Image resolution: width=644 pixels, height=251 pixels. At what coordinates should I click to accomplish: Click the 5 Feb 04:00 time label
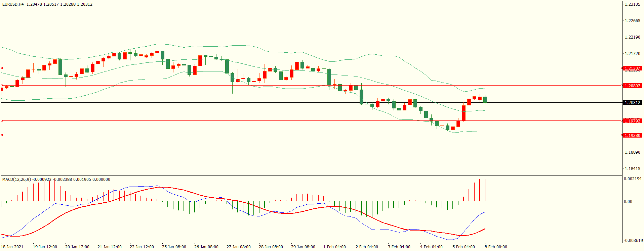point(464,247)
